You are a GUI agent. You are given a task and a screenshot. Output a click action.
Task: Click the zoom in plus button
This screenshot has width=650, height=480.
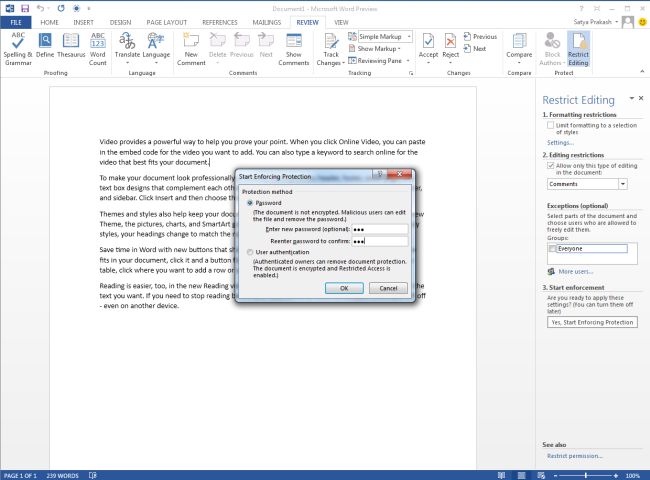click(616, 475)
